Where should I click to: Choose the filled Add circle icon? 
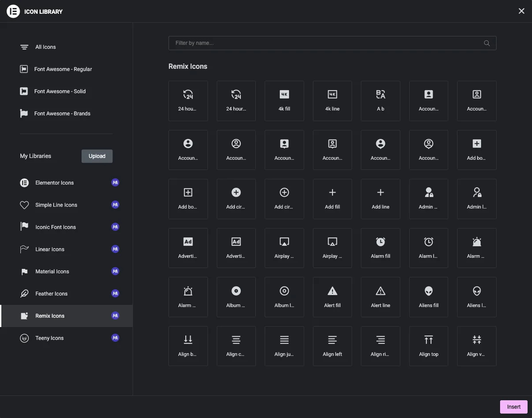click(236, 199)
